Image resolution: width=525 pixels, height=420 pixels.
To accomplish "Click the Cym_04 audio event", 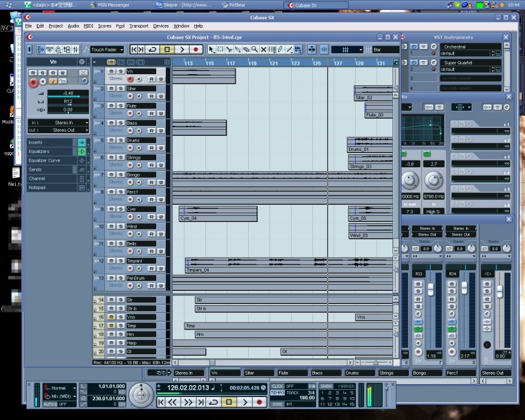I will tap(218, 214).
